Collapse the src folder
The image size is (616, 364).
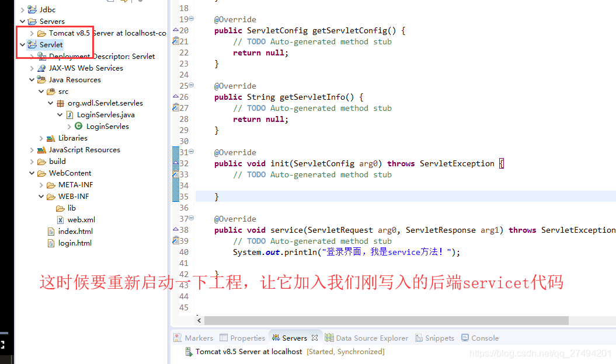41,92
